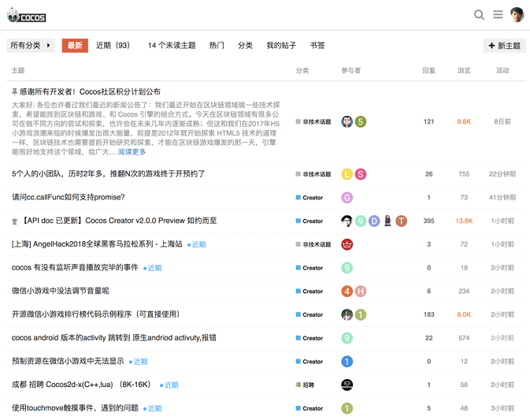Screen dimensions: 530x420
Task: Click blue D avatar in v2.0.0 Preview row
Action: tap(374, 221)
